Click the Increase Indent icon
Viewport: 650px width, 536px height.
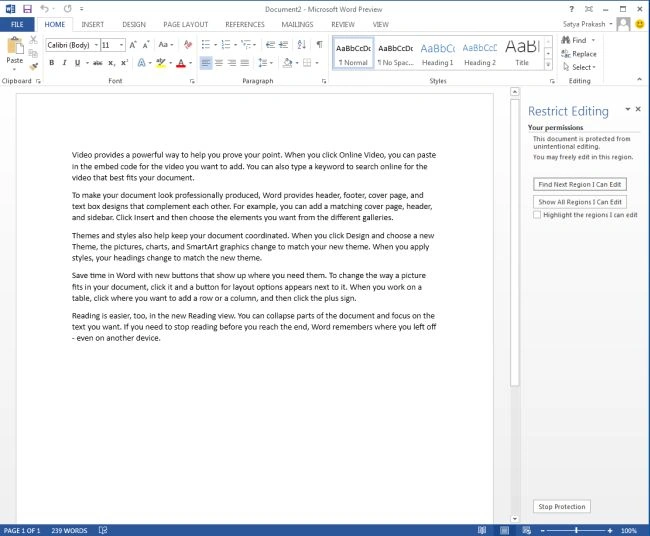[x=284, y=44]
